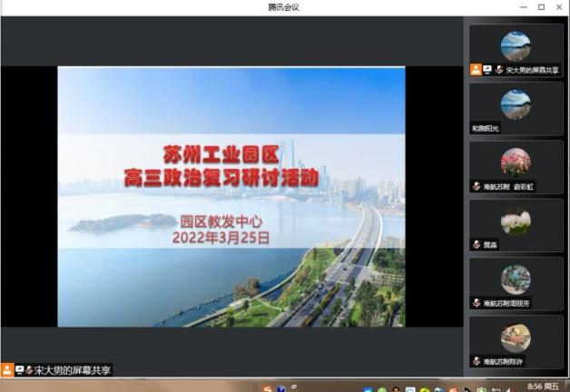Click muted mic icon for 南航苏附周丽芳

477,303
